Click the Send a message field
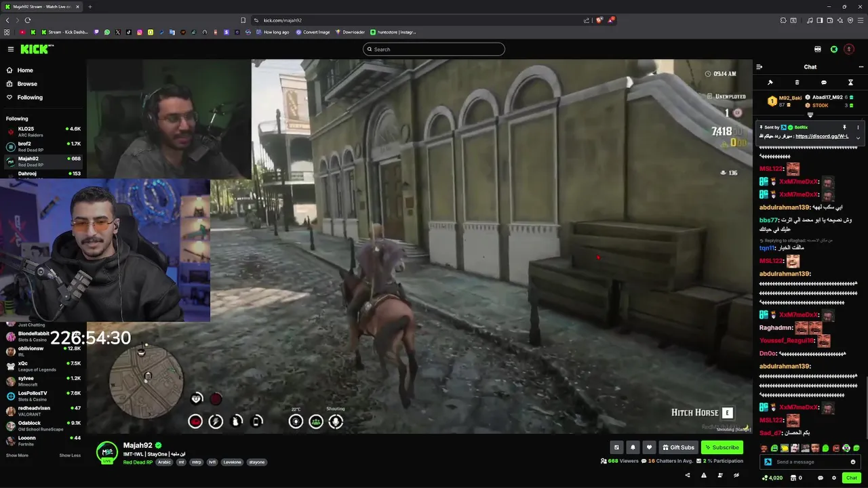The height and width of the screenshot is (488, 868). click(809, 462)
